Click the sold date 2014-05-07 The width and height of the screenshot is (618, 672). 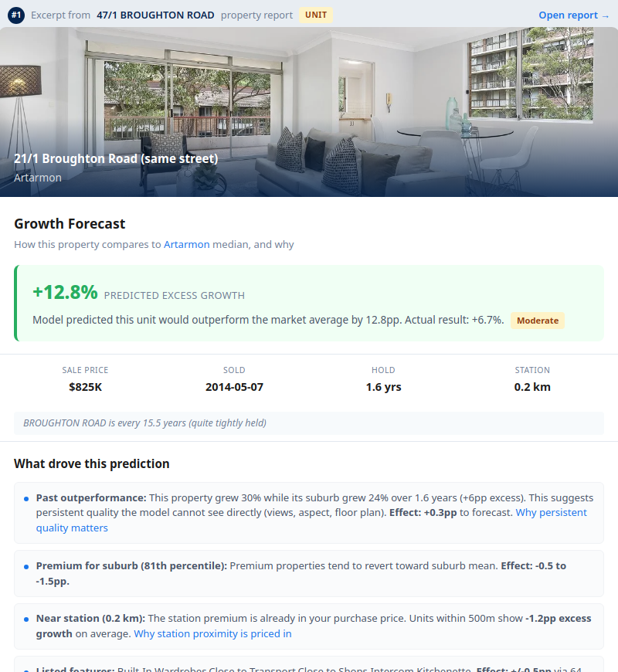(x=234, y=387)
